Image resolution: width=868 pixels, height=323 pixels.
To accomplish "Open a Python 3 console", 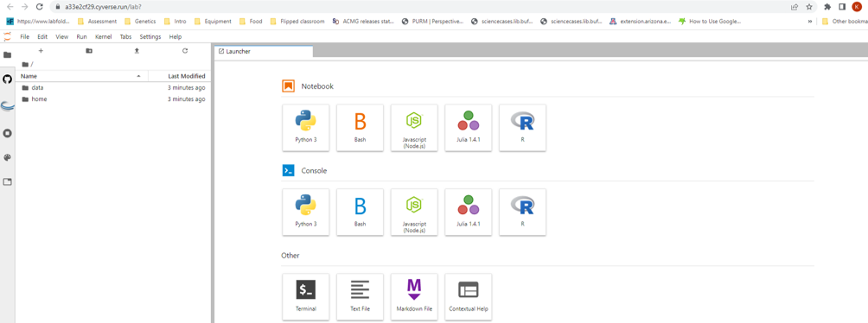I will point(305,212).
